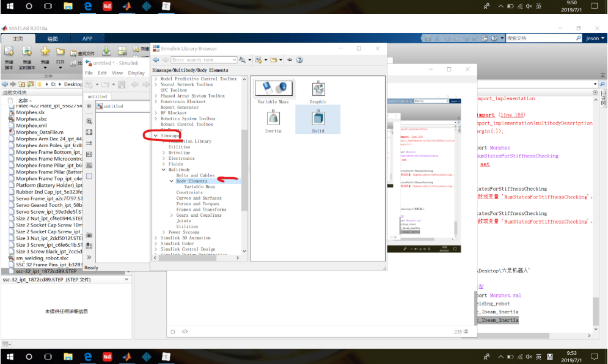608x364 pixels.
Task: Click the red set link in Command Window
Action: (x=485, y=164)
